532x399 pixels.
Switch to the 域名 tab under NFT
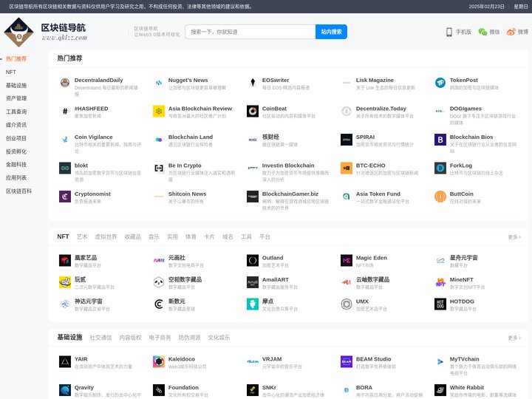pos(228,237)
